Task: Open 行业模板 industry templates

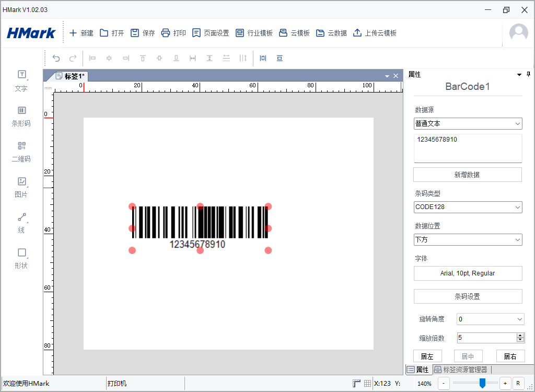Action: click(254, 33)
